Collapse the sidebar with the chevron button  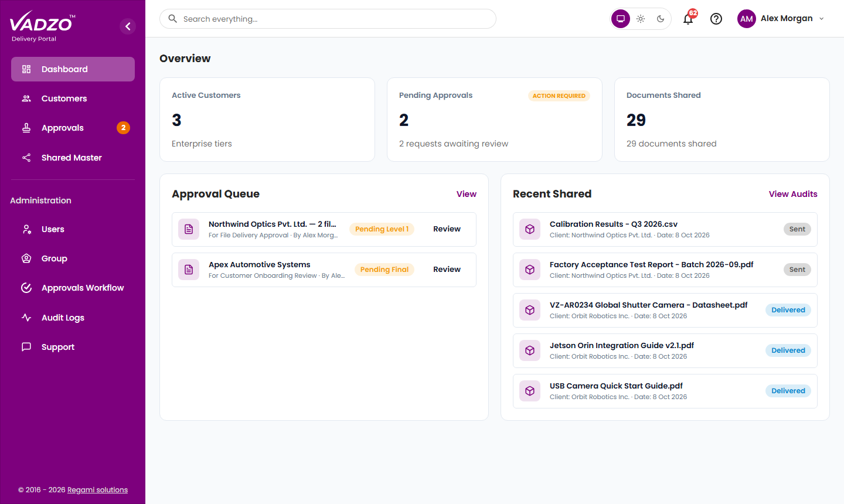128,26
